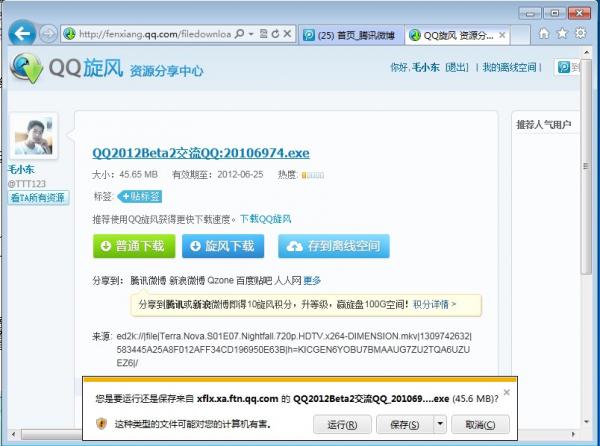Maximize the browser window

tap(554, 14)
